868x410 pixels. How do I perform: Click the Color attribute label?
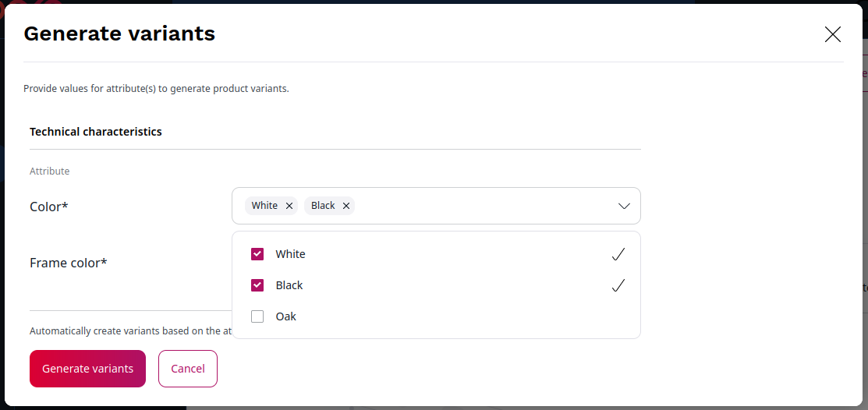[x=48, y=207]
